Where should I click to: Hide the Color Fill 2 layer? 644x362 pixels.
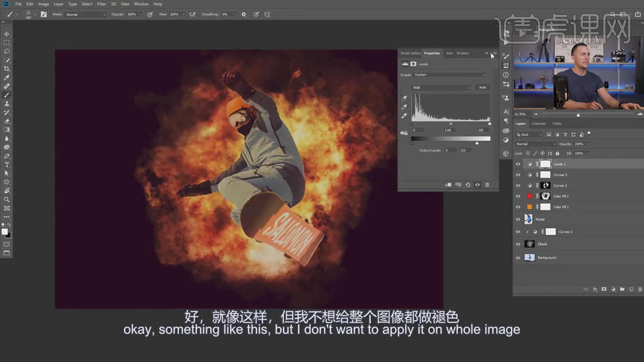tap(518, 196)
